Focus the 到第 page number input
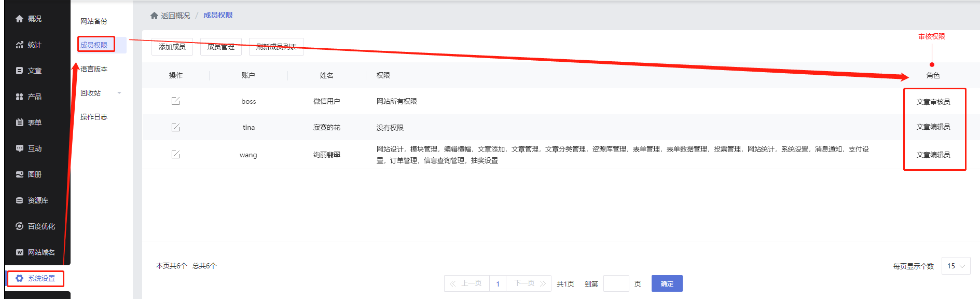The width and height of the screenshot is (980, 299). (x=616, y=283)
